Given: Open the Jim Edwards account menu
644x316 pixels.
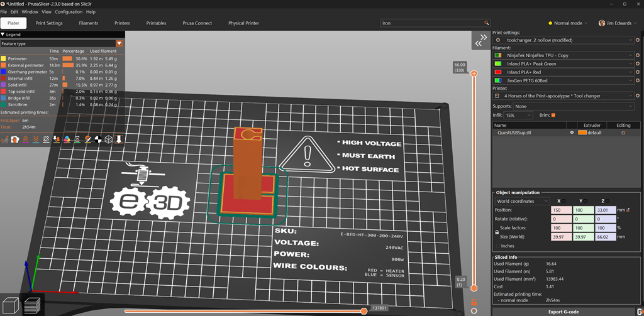Looking at the screenshot, I should [x=618, y=23].
